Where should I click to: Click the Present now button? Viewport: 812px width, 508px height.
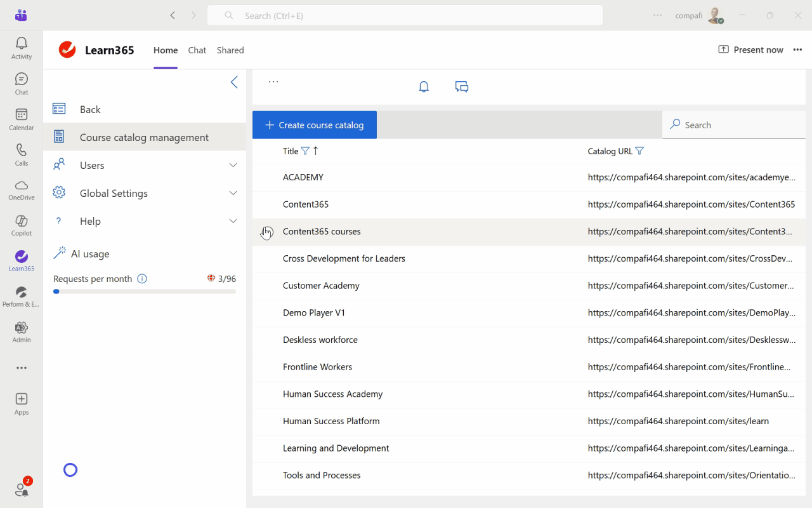(x=750, y=50)
